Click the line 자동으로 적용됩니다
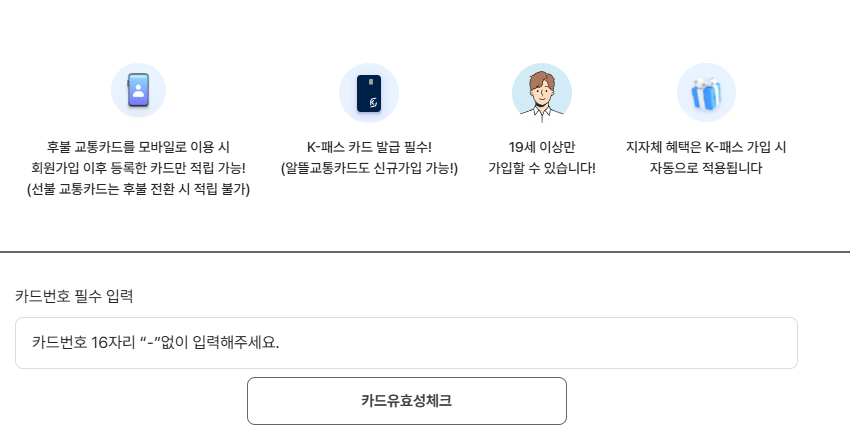The image size is (850, 447). 706,168
